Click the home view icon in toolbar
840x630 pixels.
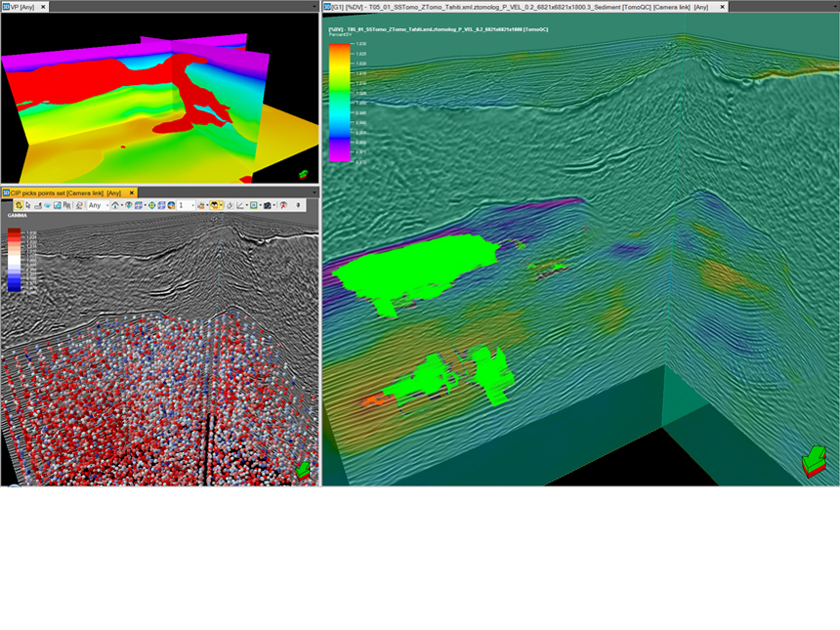pyautogui.click(x=115, y=206)
